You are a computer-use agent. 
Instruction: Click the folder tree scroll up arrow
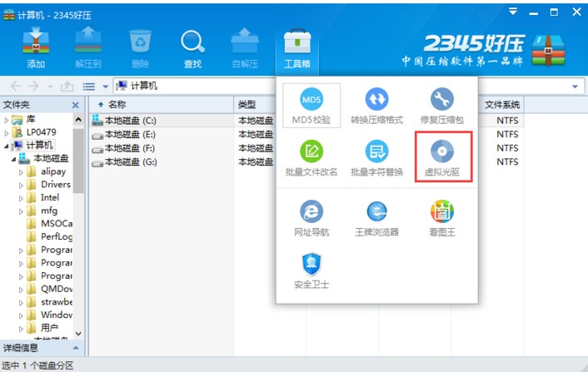78,120
